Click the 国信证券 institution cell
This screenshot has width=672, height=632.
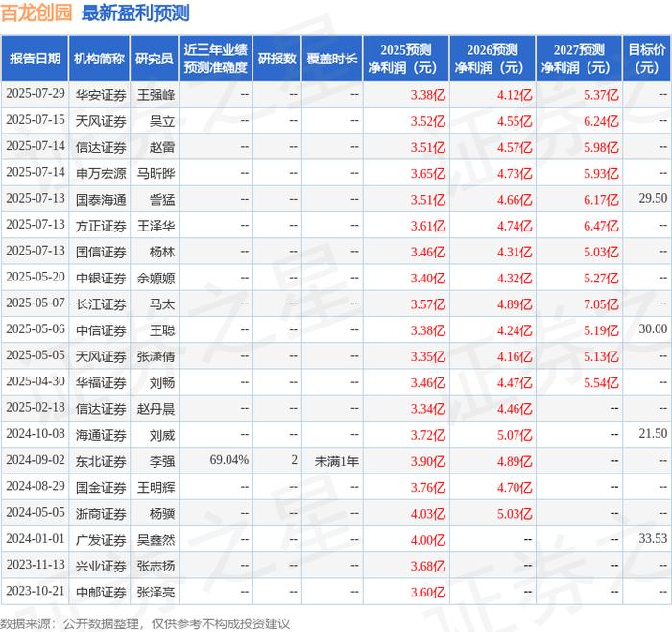click(101, 252)
